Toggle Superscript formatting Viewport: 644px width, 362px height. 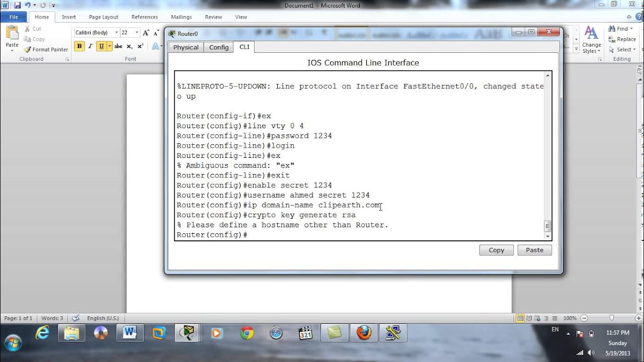(140, 46)
